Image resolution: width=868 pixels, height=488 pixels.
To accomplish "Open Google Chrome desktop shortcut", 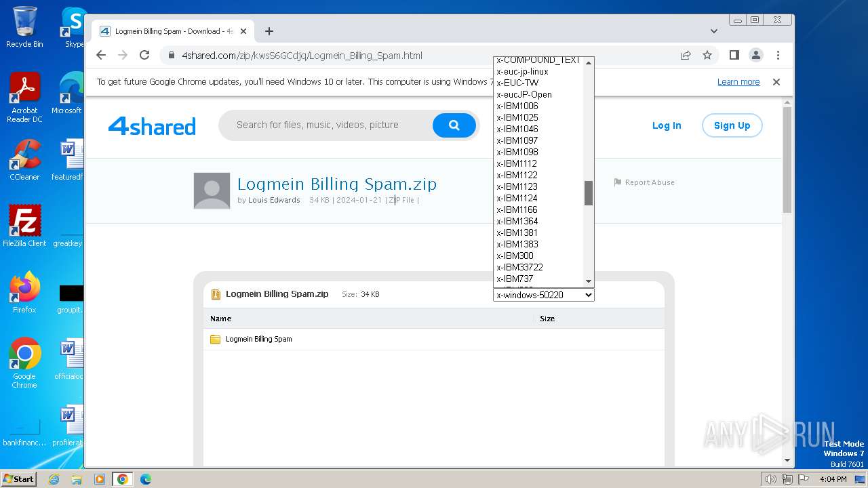I will pyautogui.click(x=24, y=363).
